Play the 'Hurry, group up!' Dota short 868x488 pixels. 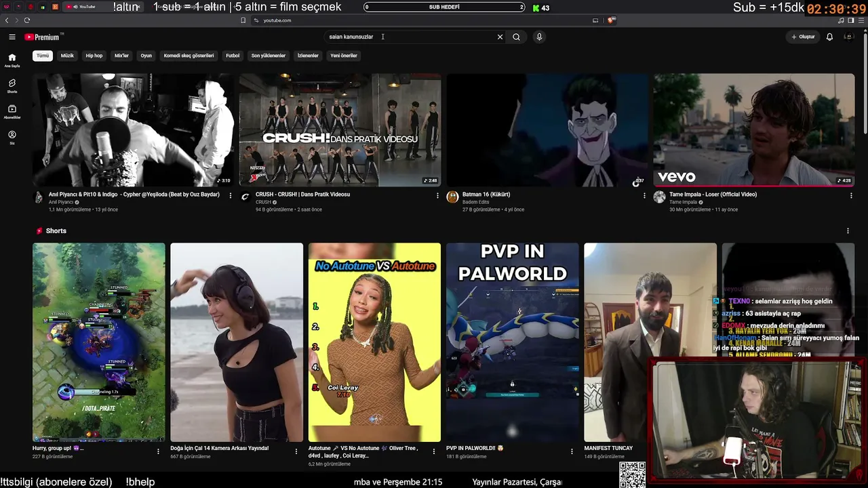tap(99, 342)
